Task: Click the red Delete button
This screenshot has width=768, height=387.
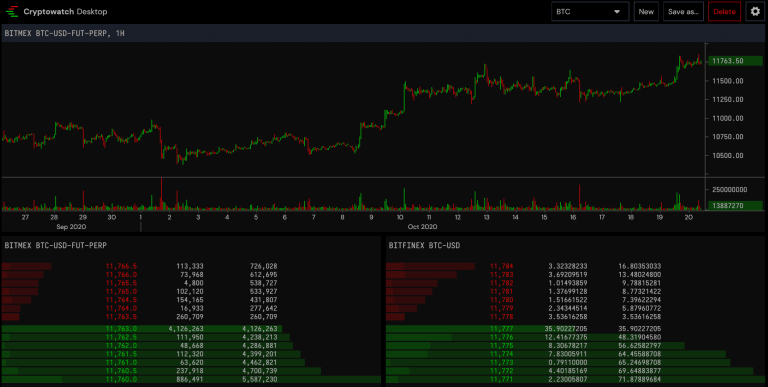Action: pyautogui.click(x=724, y=11)
